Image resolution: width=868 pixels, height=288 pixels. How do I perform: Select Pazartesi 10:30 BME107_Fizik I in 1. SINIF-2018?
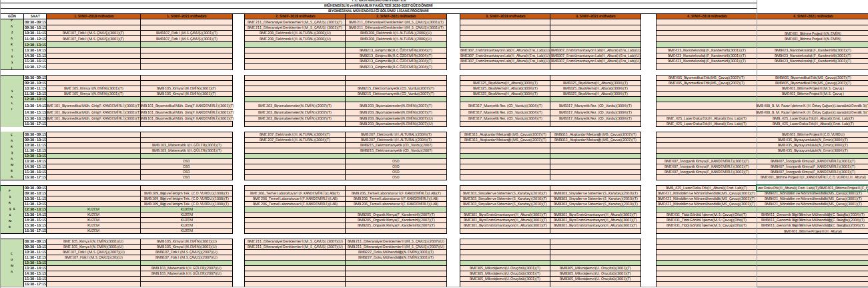pos(93,33)
